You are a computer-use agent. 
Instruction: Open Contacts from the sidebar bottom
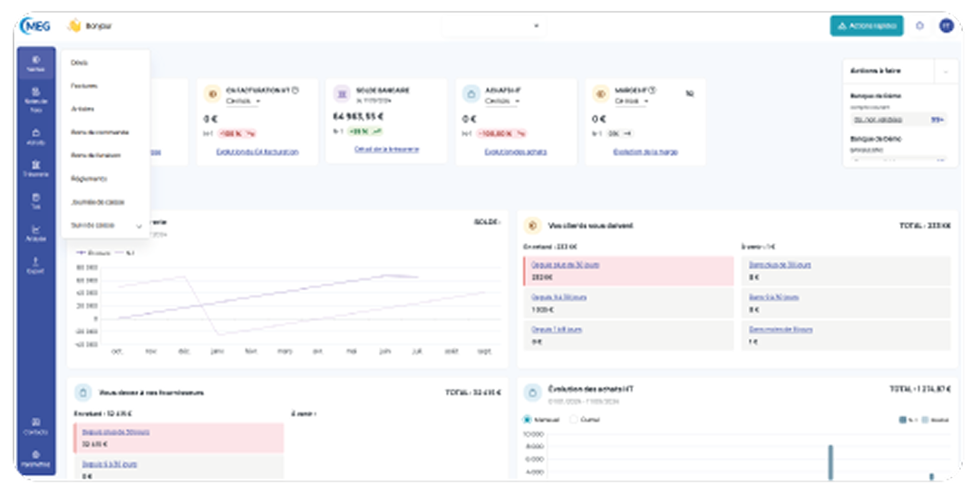coord(35,426)
